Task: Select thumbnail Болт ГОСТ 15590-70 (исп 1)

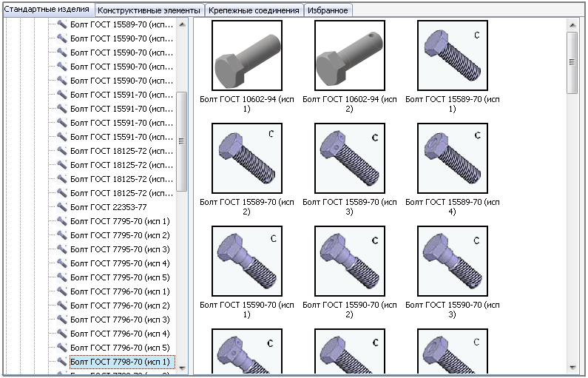Action: (x=247, y=261)
